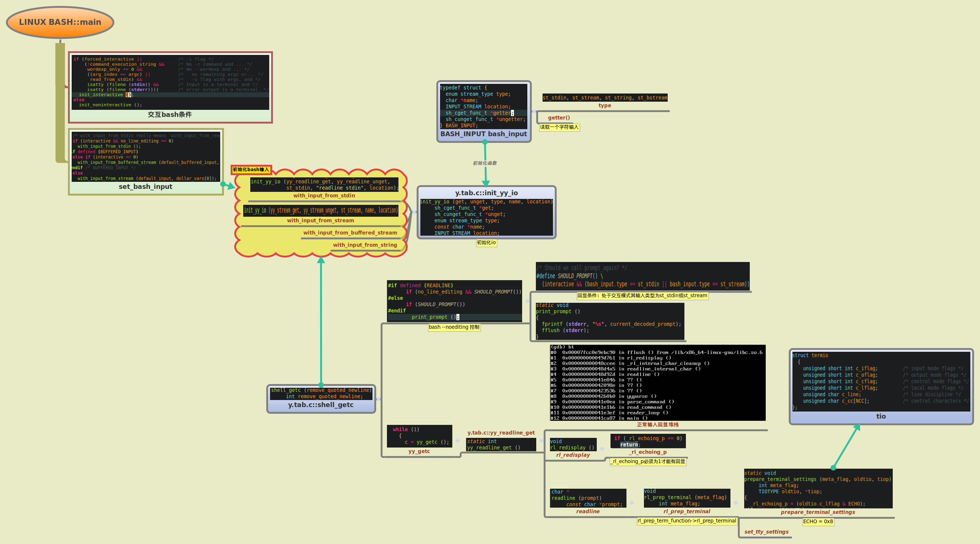Click the rl_prep_term_function->rl_prep_terminal note

pyautogui.click(x=687, y=521)
